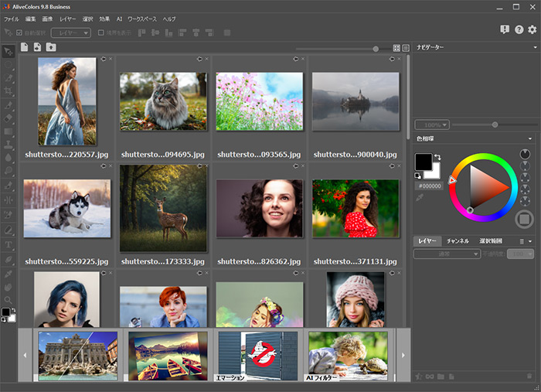This screenshot has width=541, height=392.
Task: Open the エマーション carousel card
Action: 257,356
